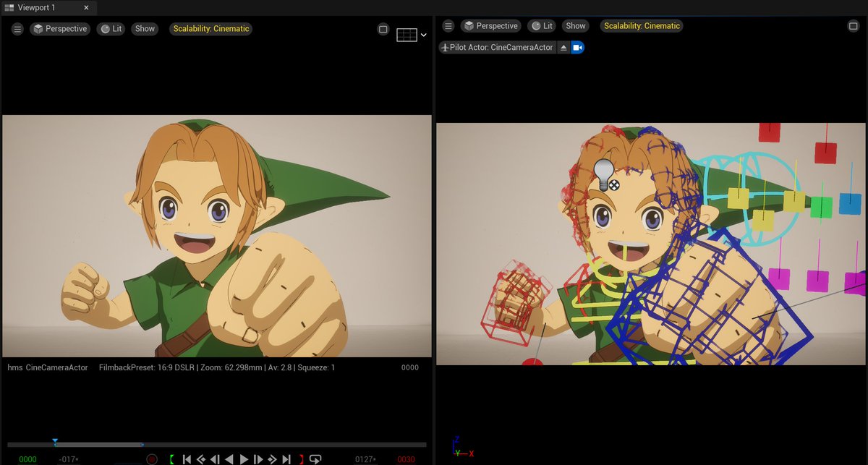Go to next key

point(272,459)
